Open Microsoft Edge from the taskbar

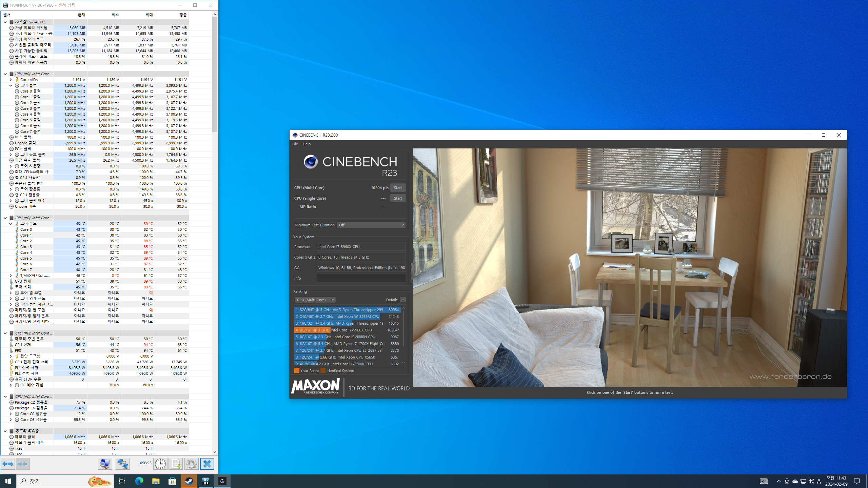(139, 481)
